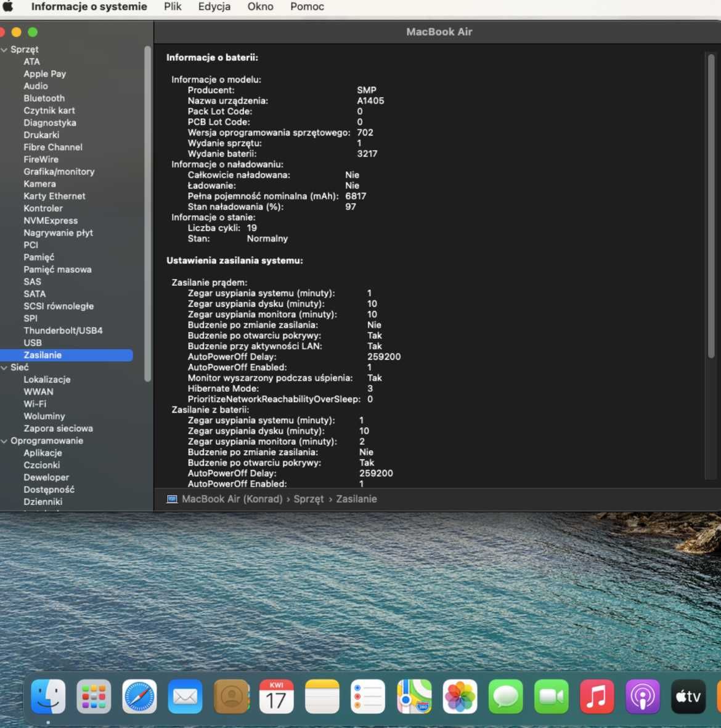This screenshot has width=721, height=728.
Task: Open the Okno menu
Action: (260, 7)
